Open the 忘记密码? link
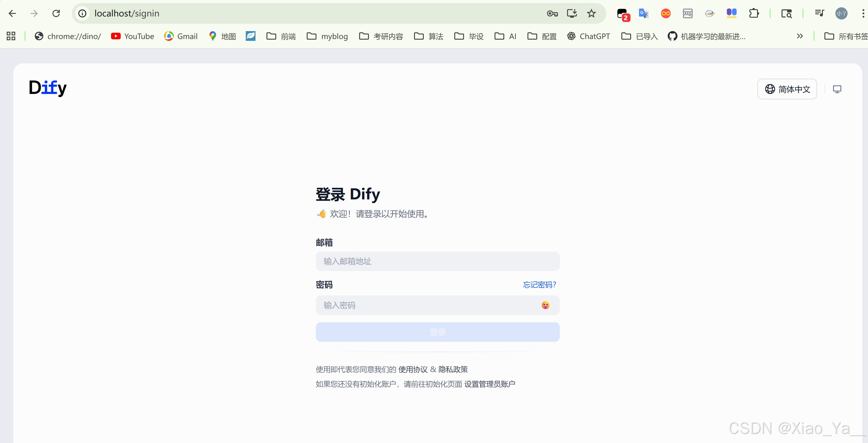 coord(539,285)
